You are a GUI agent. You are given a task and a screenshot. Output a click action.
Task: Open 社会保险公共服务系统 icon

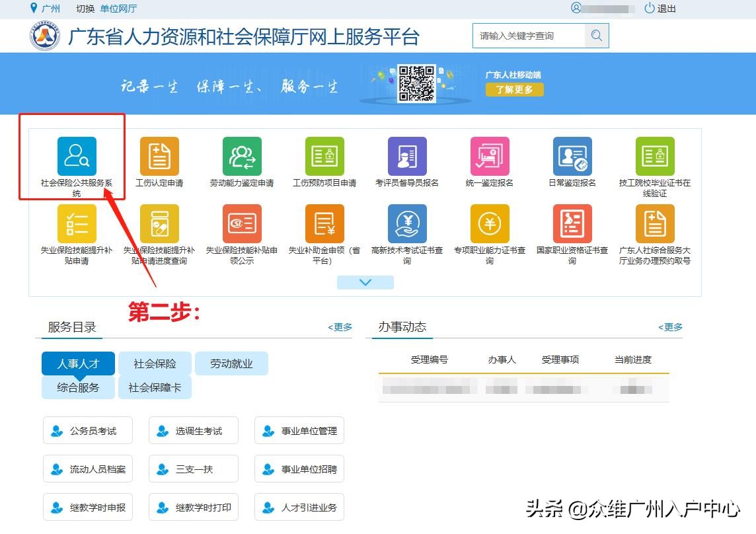point(77,156)
